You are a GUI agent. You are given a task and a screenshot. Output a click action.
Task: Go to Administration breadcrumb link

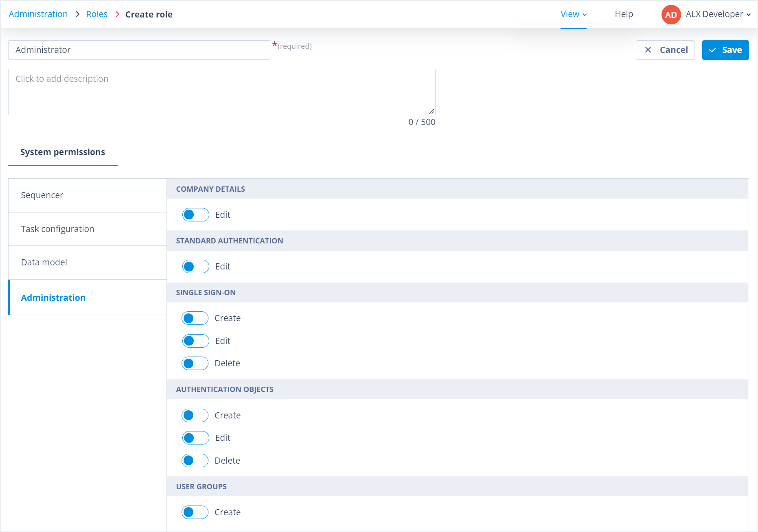38,14
